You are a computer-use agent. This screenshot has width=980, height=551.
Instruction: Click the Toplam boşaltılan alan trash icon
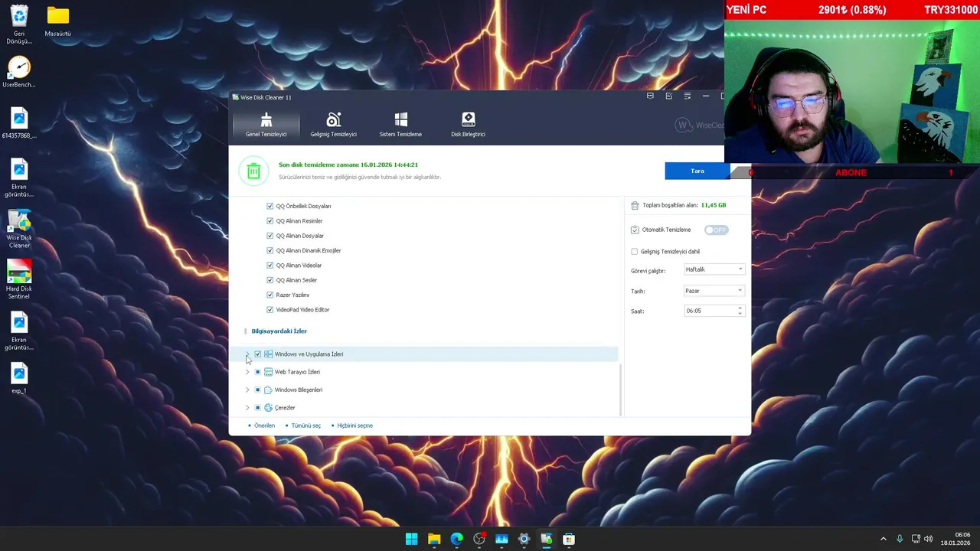point(635,205)
